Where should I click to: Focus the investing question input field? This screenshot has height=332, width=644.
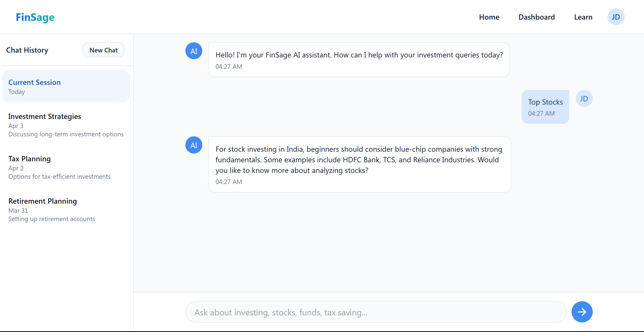tap(376, 312)
